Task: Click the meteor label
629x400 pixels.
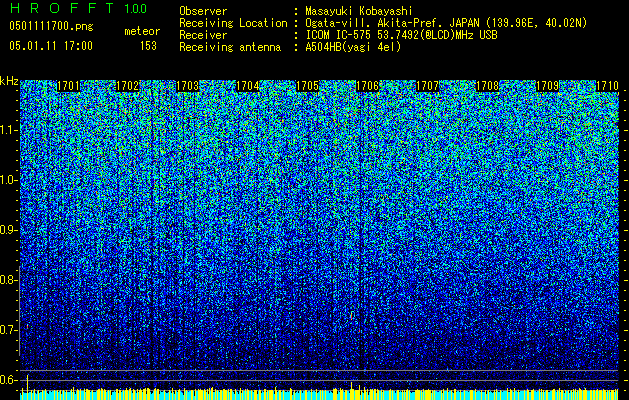Action: pos(142,31)
